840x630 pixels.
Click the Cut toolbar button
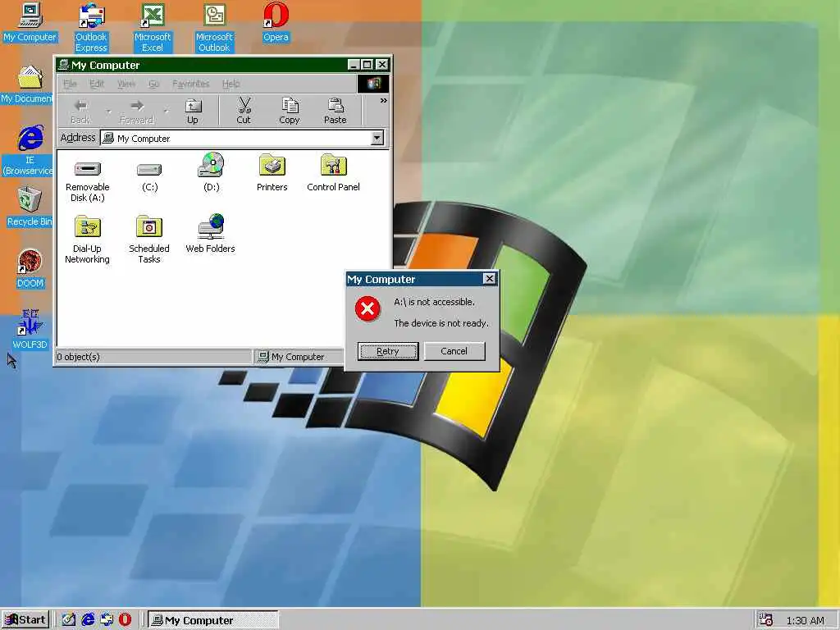point(244,112)
